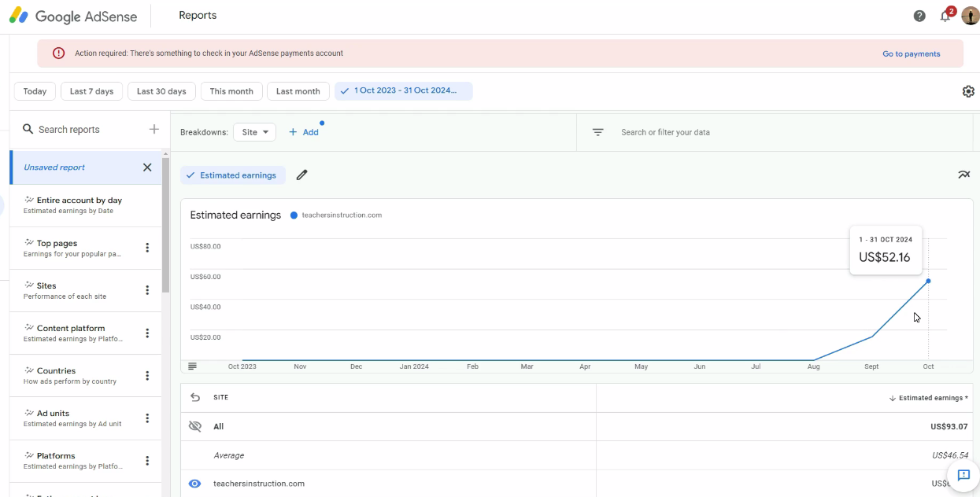Click the teachersinstruction.com site name in table
The image size is (980, 497).
259,484
